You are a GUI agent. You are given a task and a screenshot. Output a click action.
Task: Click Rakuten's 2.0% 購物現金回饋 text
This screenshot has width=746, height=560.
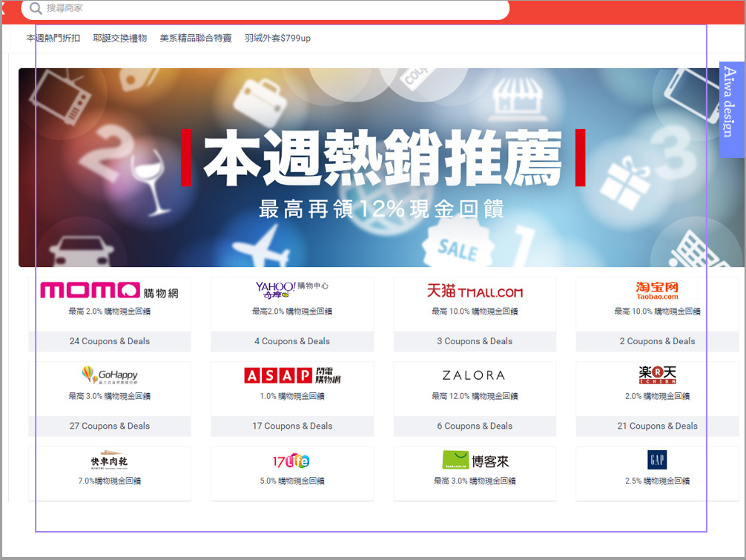click(x=658, y=396)
